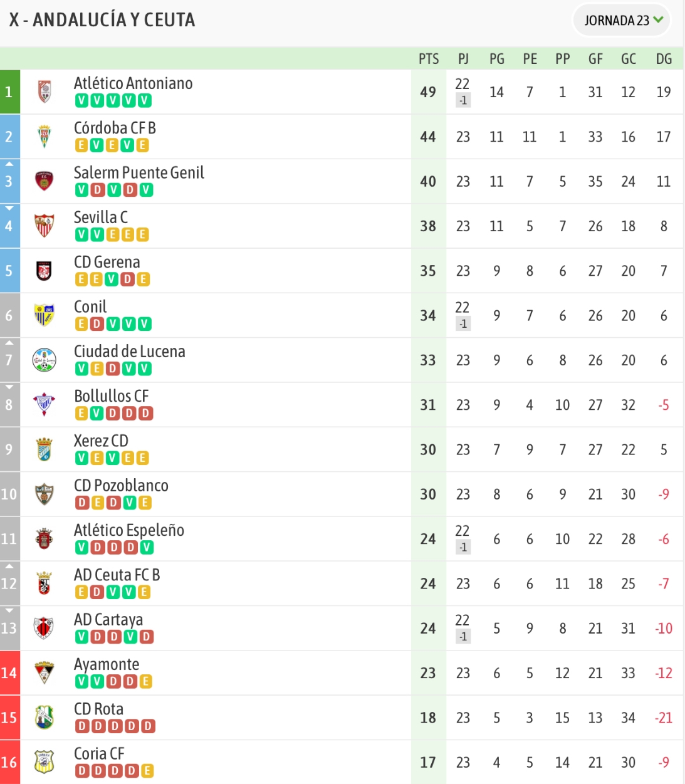Click CD Gerena club crest

point(44,271)
